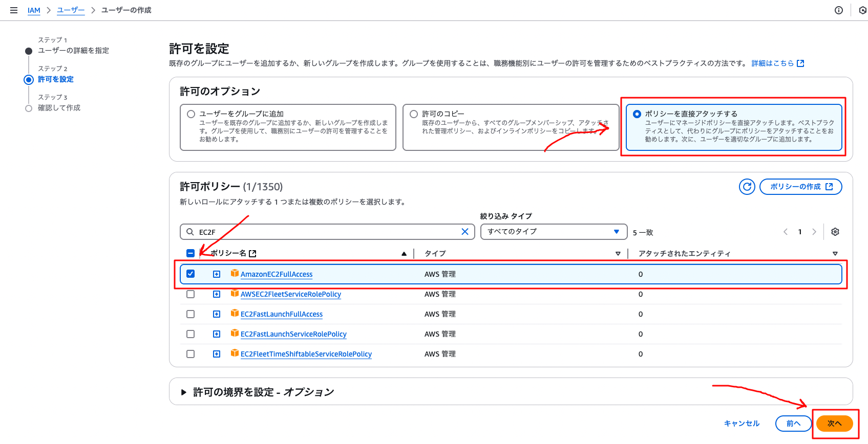Click page number 1 in pagination

click(x=800, y=232)
